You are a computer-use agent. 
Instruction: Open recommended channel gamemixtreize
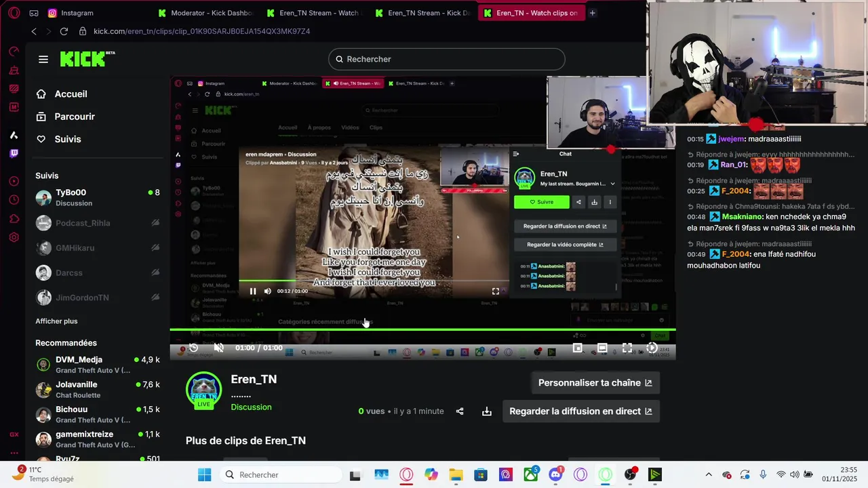tap(98, 439)
